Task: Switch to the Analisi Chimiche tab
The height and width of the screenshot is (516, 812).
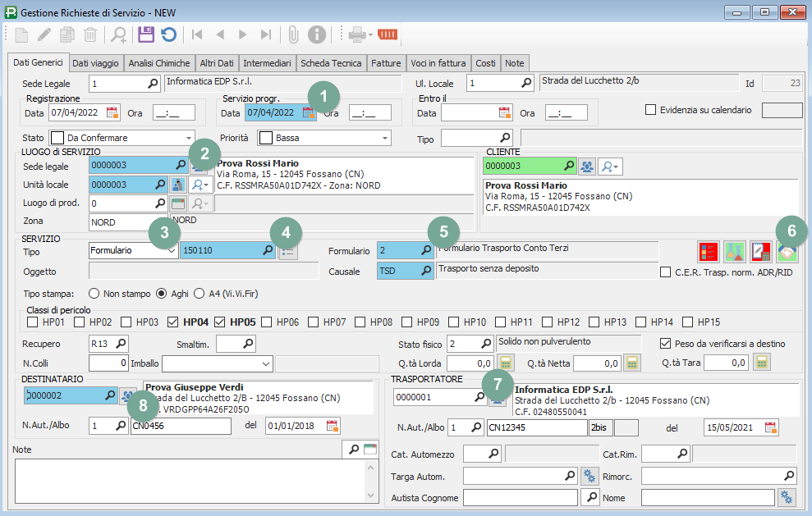Action: coord(160,62)
